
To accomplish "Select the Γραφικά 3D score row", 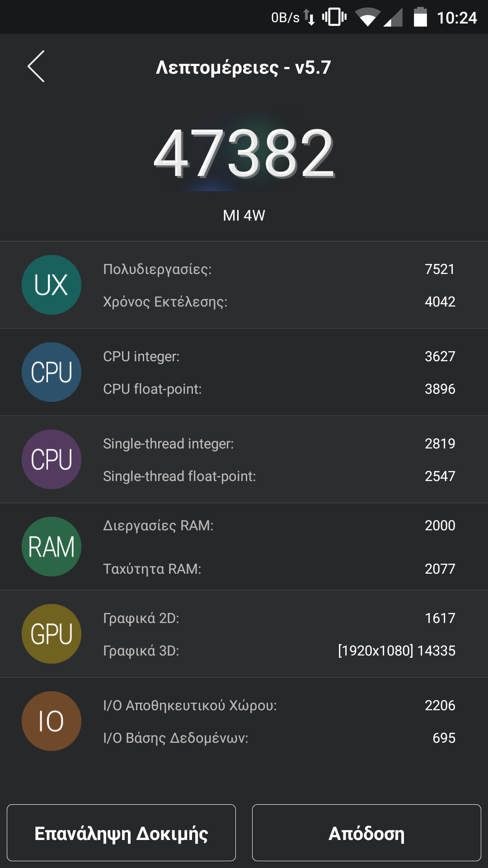I will pyautogui.click(x=279, y=651).
